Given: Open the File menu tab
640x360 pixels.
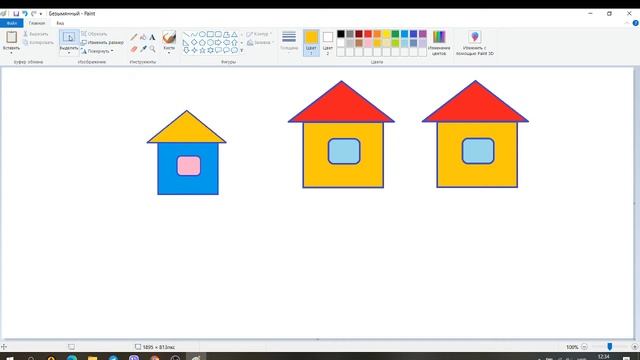Looking at the screenshot, I should 12,23.
